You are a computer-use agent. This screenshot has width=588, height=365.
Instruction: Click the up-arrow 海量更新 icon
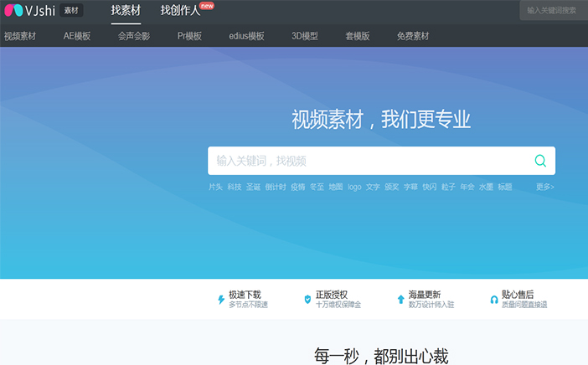coord(400,300)
